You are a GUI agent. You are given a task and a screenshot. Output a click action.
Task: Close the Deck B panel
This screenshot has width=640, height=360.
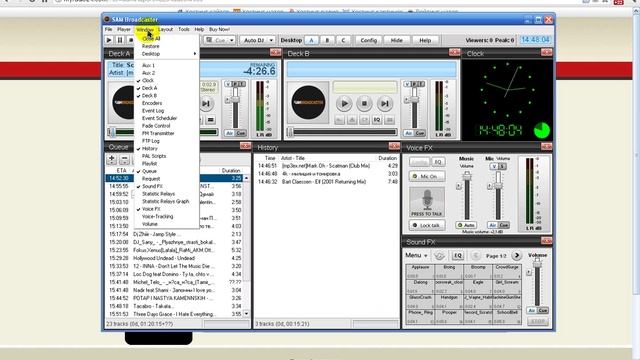[x=454, y=52]
